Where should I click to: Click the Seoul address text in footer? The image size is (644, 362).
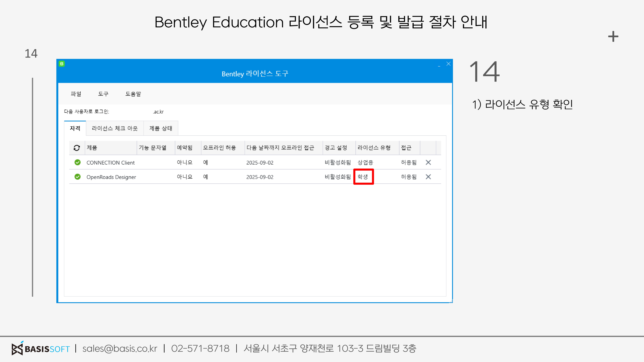(x=330, y=348)
